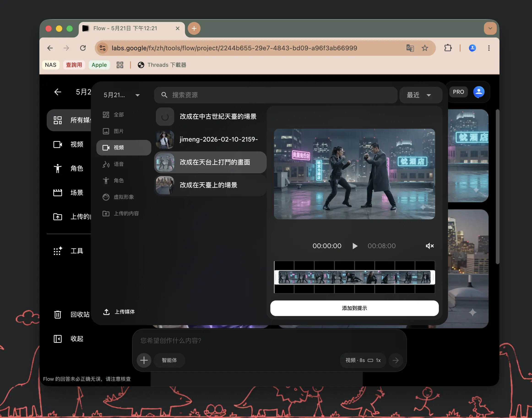The width and height of the screenshot is (532, 418).
Task: Click the prompt box 您希望创作什么内容?
Action: [269, 341]
